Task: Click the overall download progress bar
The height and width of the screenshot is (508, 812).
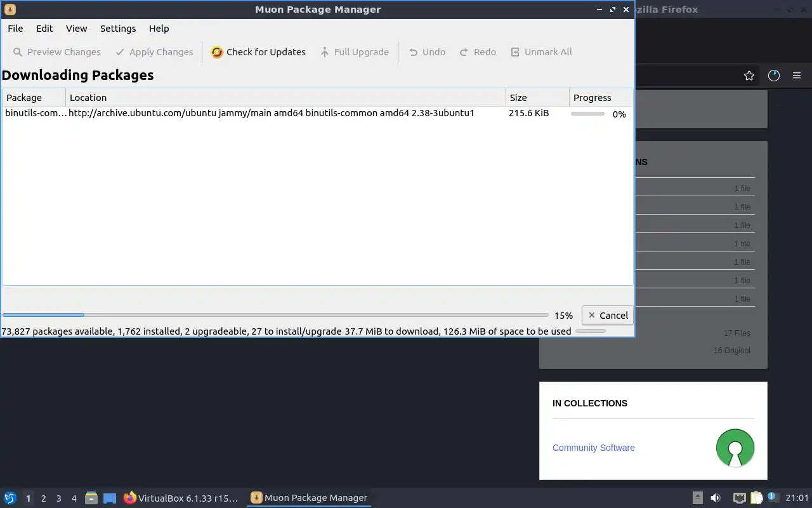Action: click(x=275, y=315)
